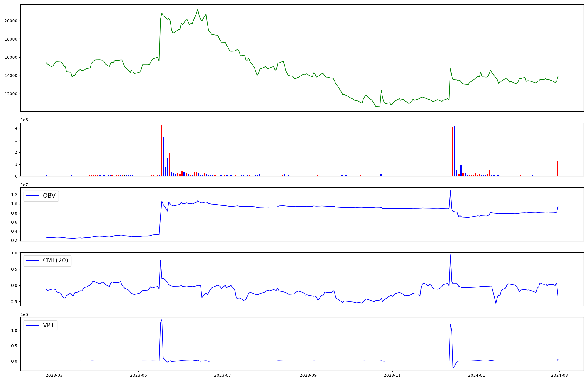Click the first VPT spike peak in May 2023

coord(162,320)
